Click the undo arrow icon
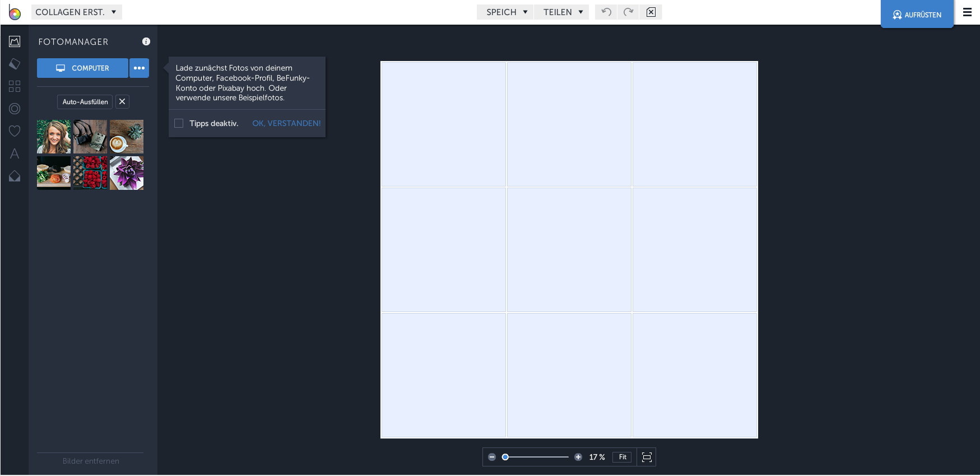The width and height of the screenshot is (980, 476). (x=606, y=12)
